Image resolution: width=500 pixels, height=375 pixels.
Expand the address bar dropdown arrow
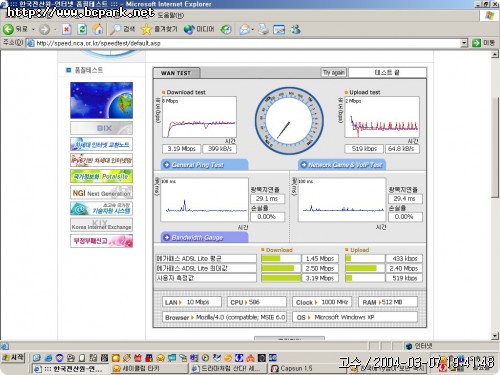[x=464, y=43]
